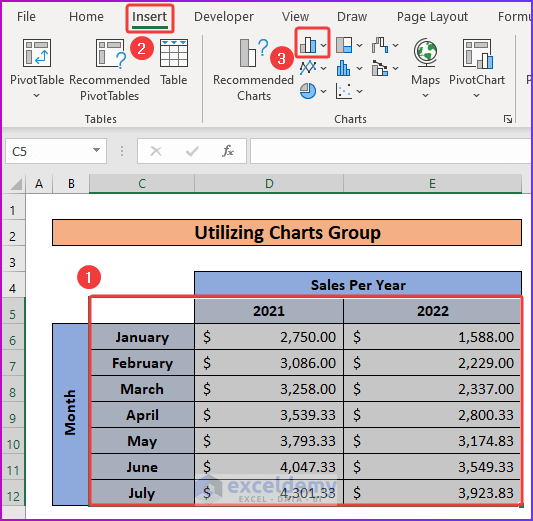Expand the Waterfall Chart dropdown arrow
The image size is (533, 521).
click(x=395, y=45)
